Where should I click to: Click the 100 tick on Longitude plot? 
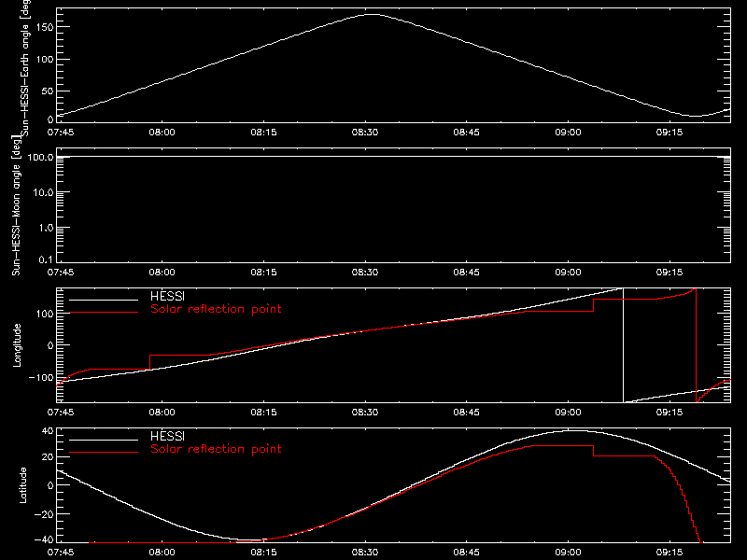click(46, 314)
